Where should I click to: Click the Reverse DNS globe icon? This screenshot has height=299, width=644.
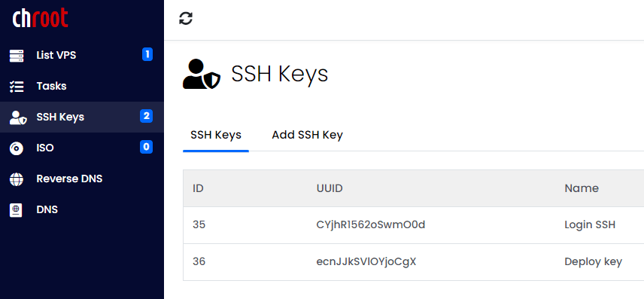(17, 179)
